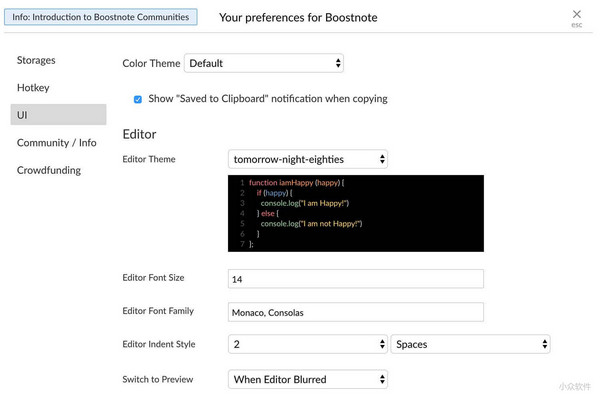600x400 pixels.
Task: Open the Color Theme dropdown
Action: tap(264, 63)
